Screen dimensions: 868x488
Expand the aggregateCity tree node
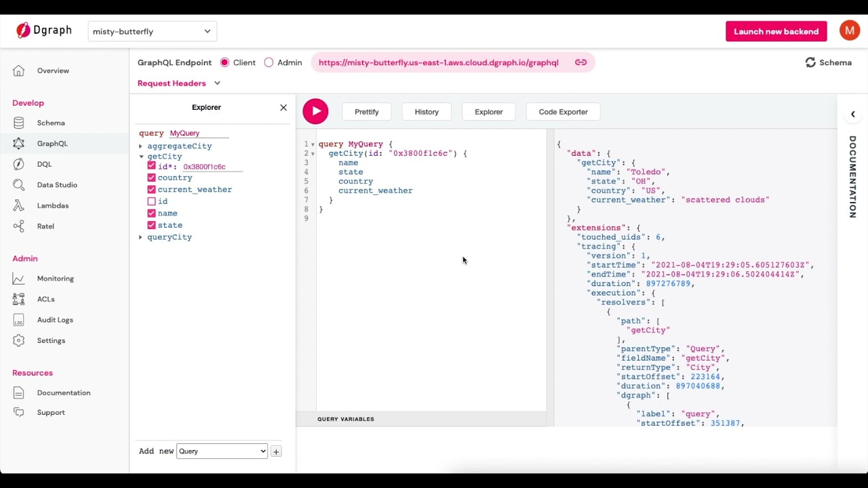140,146
